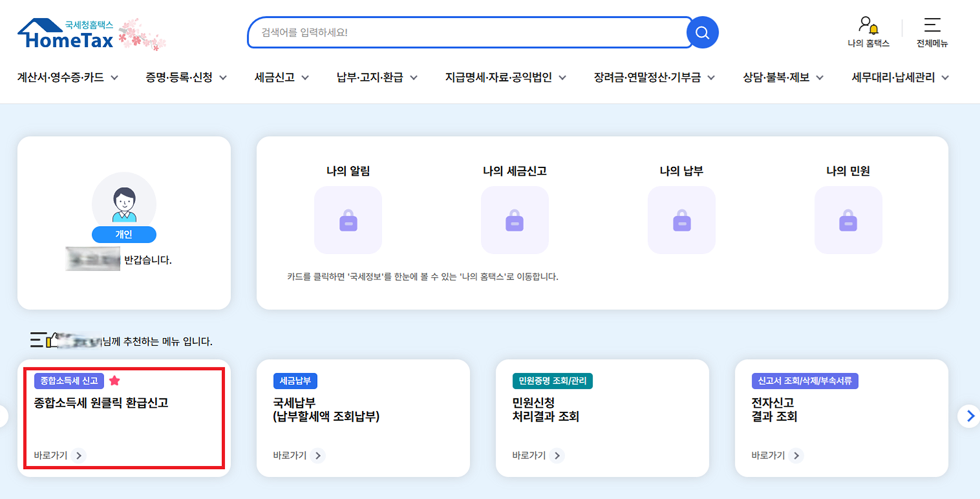Image resolution: width=980 pixels, height=499 pixels.
Task: Click next arrow on recommended menu carousel
Action: click(969, 416)
